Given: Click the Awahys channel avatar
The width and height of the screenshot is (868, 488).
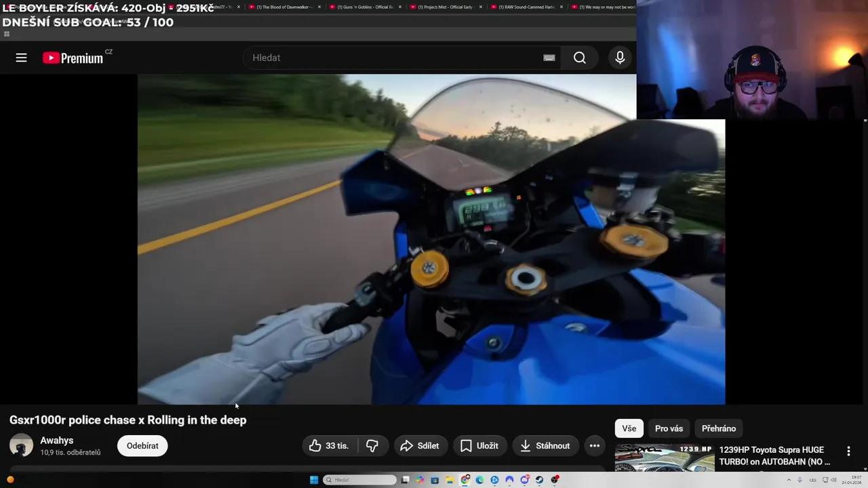Looking at the screenshot, I should [21, 445].
